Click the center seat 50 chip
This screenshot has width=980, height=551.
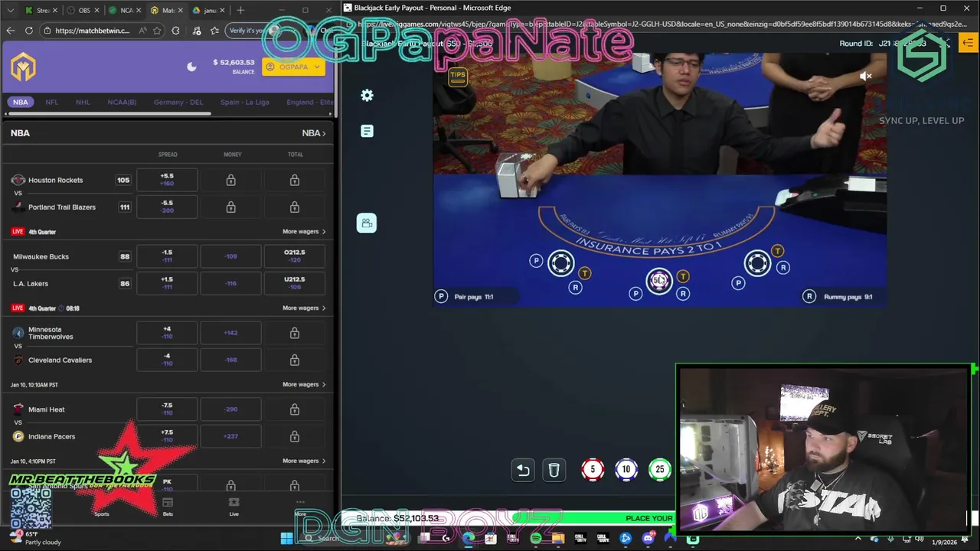[658, 281]
